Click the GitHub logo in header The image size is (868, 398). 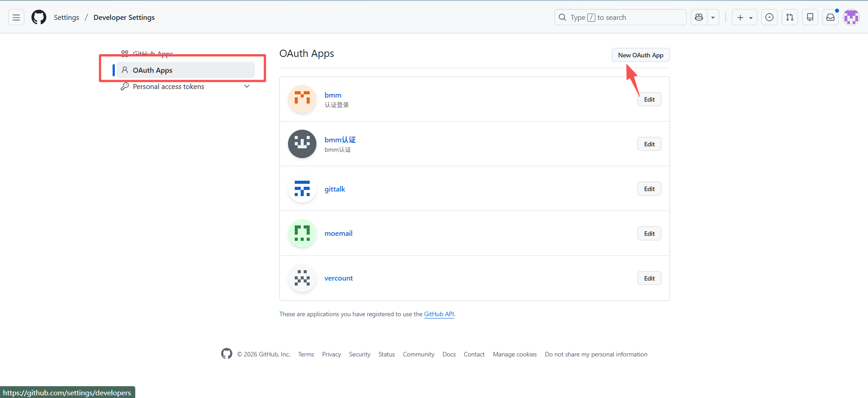(39, 18)
